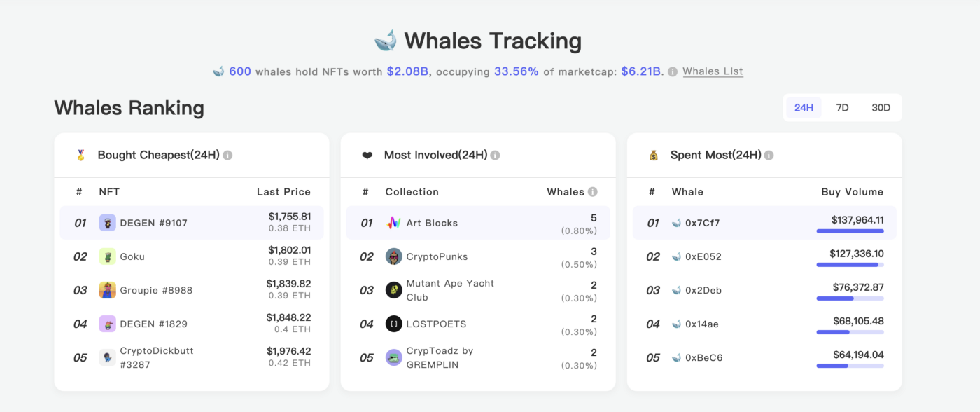
Task: Click the heart icon in Most Involved card
Action: coord(367,155)
